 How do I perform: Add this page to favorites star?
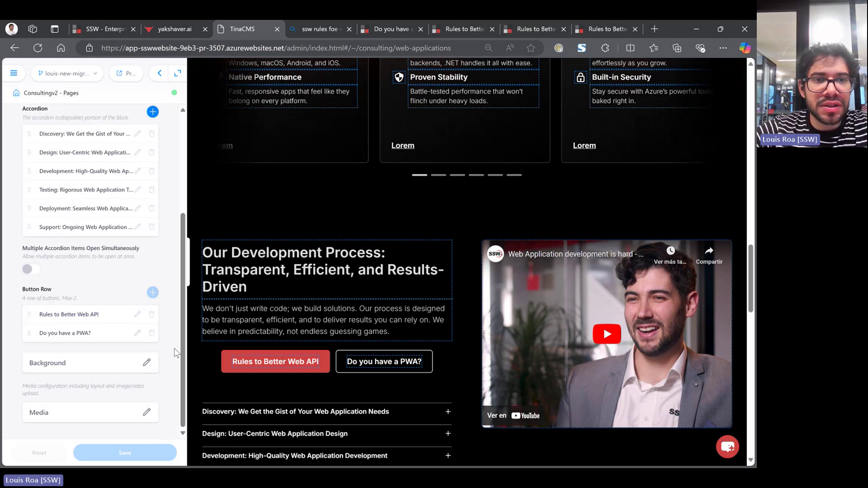tap(531, 48)
